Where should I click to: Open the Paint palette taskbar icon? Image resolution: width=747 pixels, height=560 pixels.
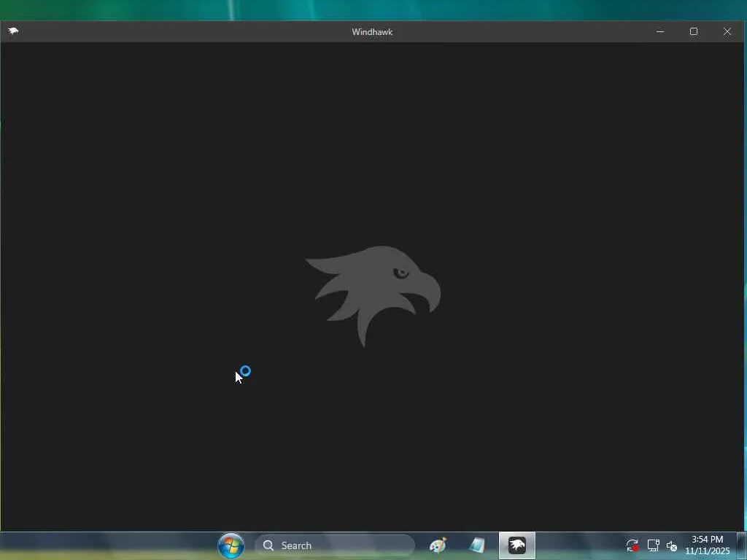tap(438, 545)
